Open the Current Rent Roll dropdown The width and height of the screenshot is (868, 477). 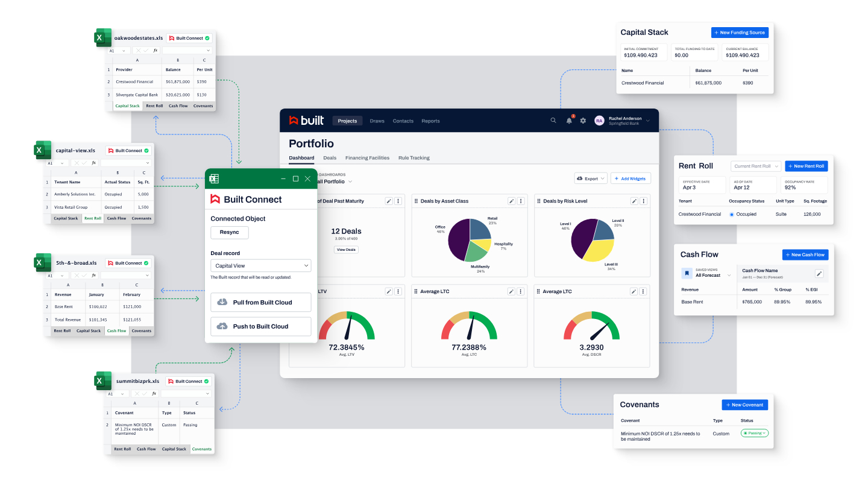756,166
